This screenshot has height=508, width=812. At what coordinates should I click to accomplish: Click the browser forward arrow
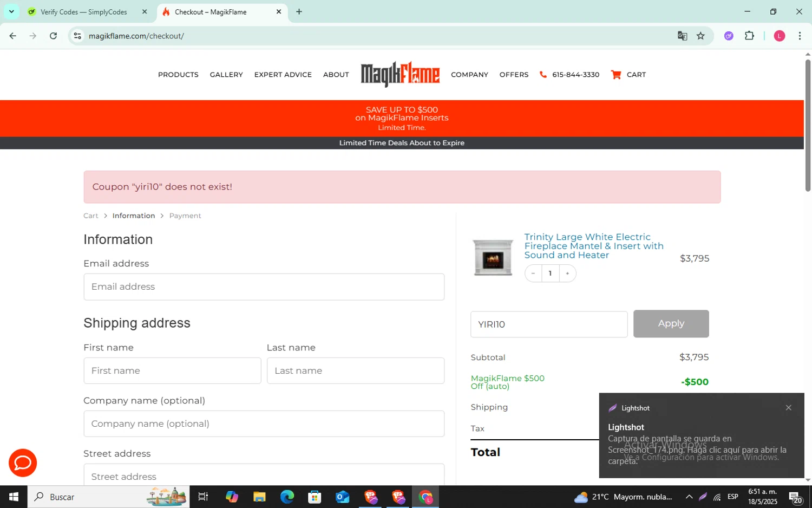tap(33, 36)
